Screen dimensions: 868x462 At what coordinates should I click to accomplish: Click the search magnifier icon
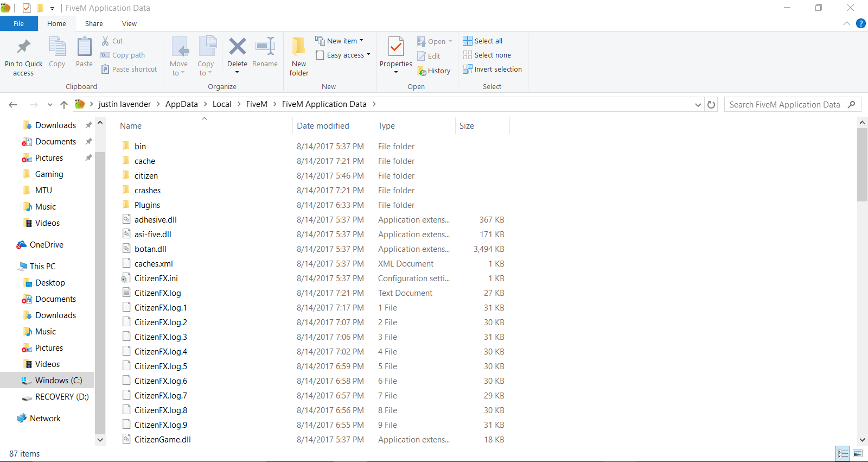(x=851, y=104)
